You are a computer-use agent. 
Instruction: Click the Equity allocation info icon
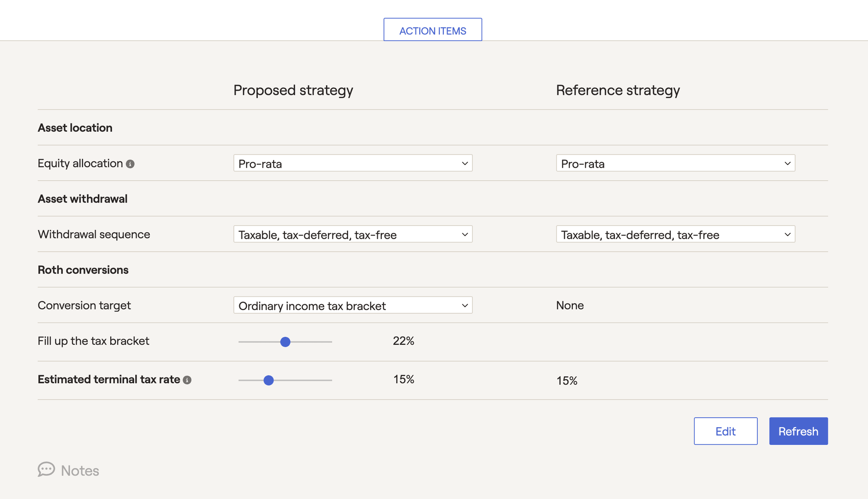(x=130, y=164)
